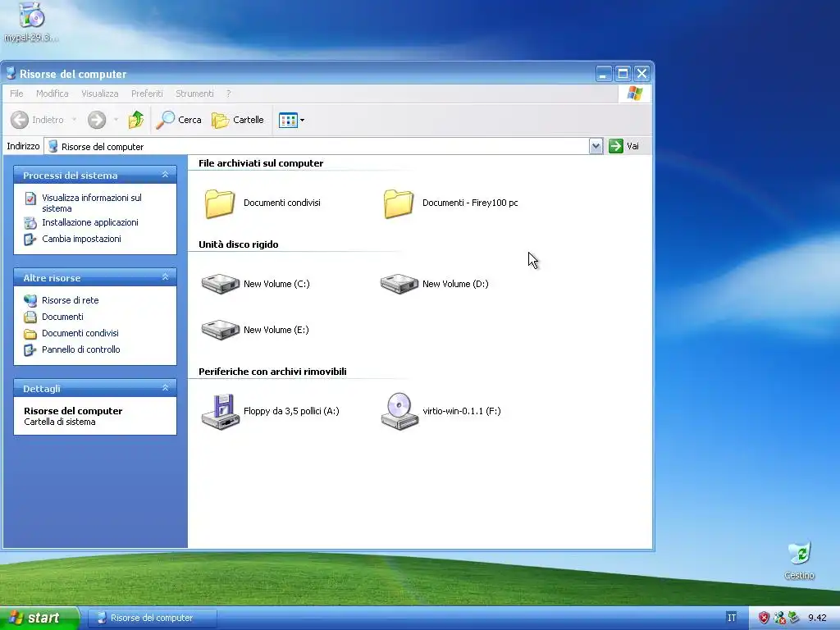The width and height of the screenshot is (840, 630).
Task: Open the Cerca search tool
Action: tap(179, 120)
